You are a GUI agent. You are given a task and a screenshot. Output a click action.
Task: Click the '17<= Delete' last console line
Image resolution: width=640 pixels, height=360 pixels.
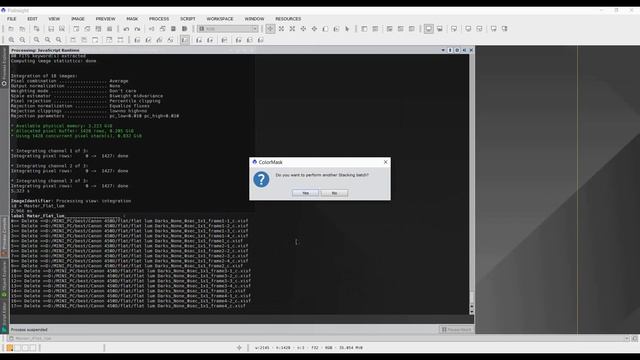click(128, 306)
